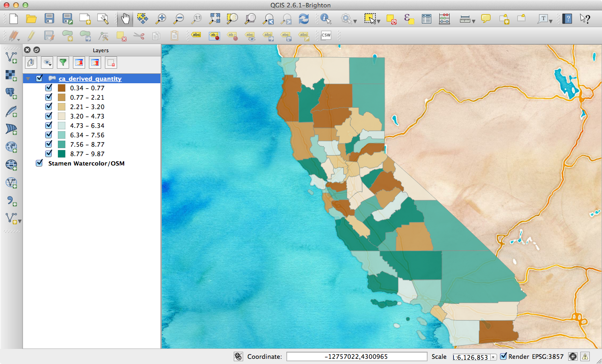Open the Scale dropdown arrow
Image resolution: width=602 pixels, height=364 pixels.
[x=493, y=357]
